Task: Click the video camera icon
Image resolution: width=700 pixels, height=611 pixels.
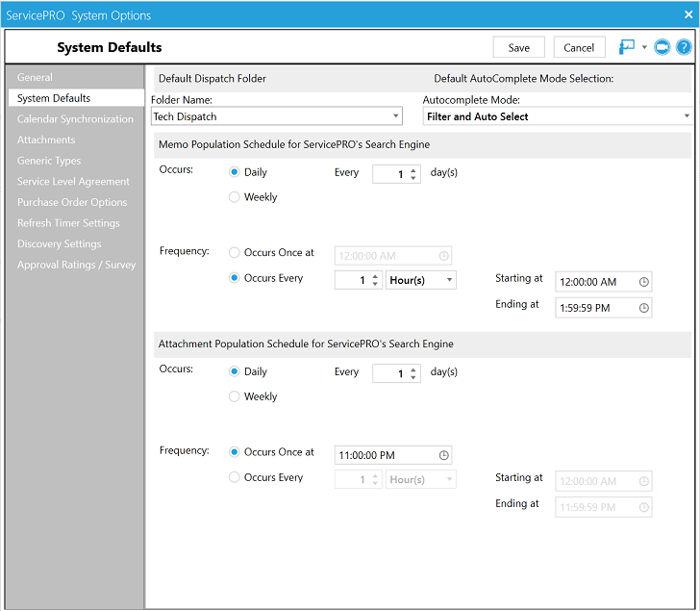Action: tap(662, 47)
